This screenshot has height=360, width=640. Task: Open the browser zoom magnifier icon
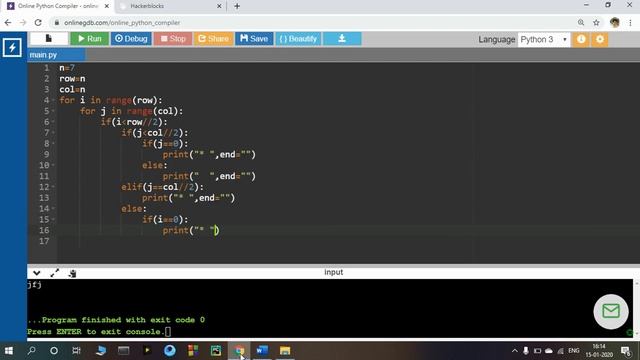[581, 23]
